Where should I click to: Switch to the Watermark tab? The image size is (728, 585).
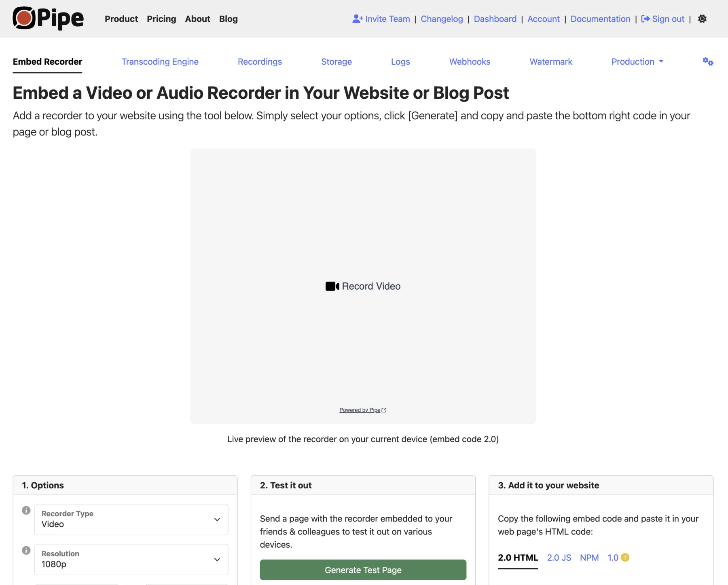tap(551, 61)
